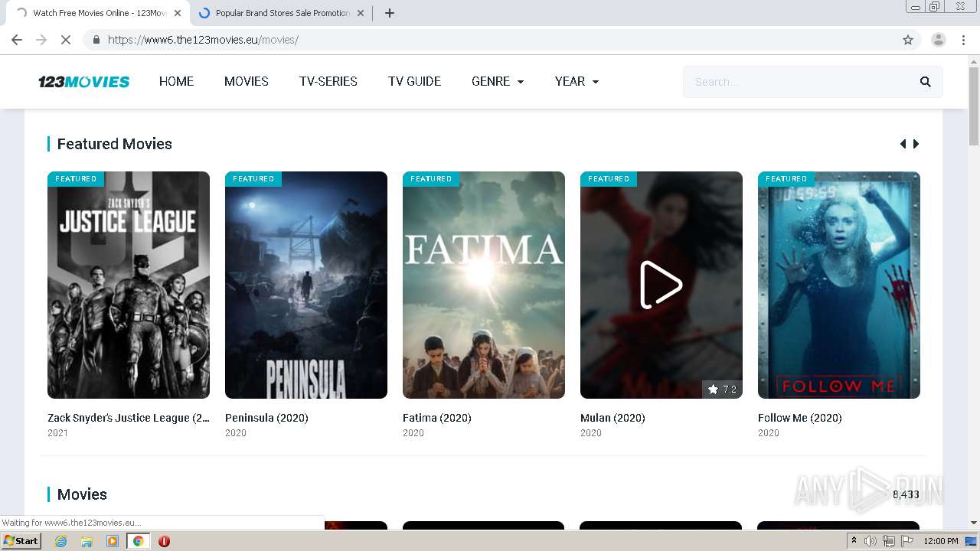Click scrollbar down arrow
980x551 pixels.
[974, 523]
